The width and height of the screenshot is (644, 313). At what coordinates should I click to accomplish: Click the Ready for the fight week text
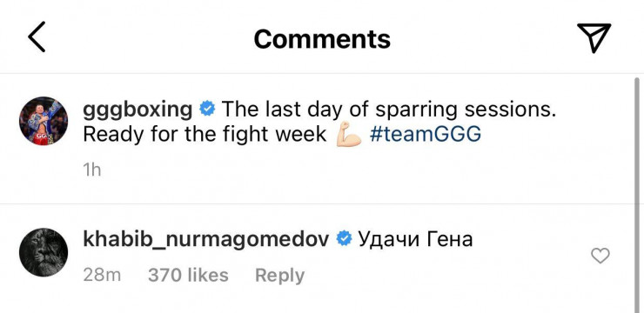click(x=205, y=135)
